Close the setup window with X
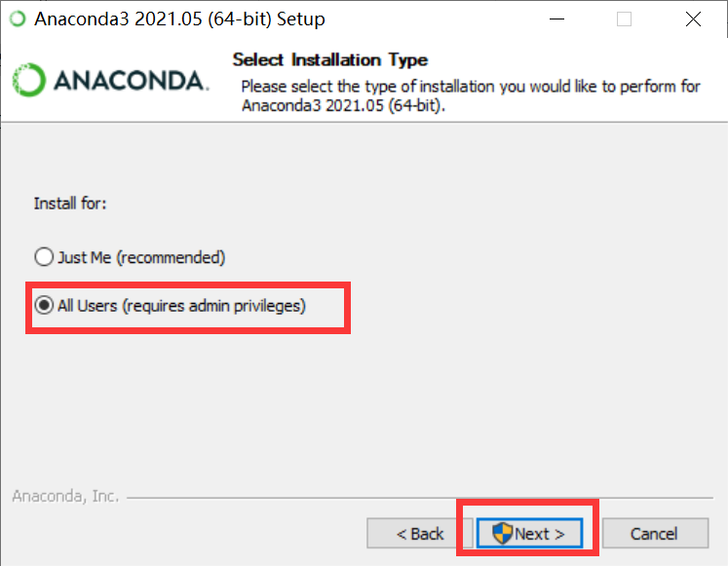This screenshot has width=728, height=566. pyautogui.click(x=693, y=19)
